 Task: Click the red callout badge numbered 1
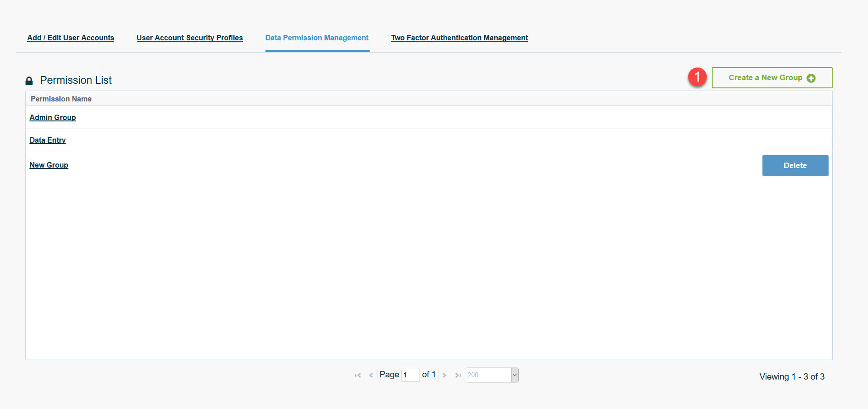pos(698,77)
